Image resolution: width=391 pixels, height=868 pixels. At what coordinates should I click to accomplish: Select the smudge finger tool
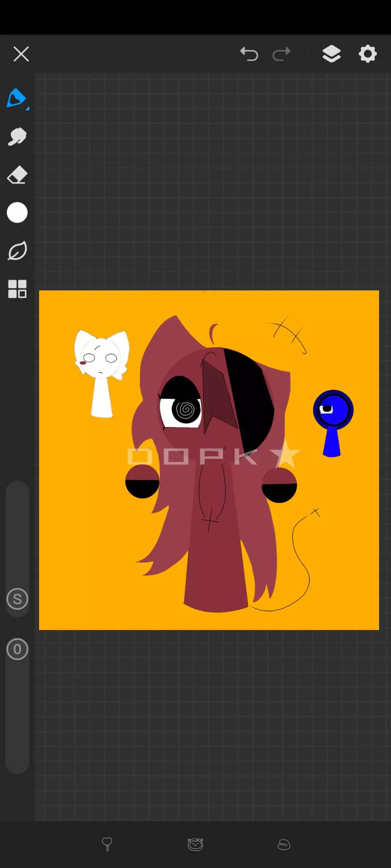tap(17, 137)
